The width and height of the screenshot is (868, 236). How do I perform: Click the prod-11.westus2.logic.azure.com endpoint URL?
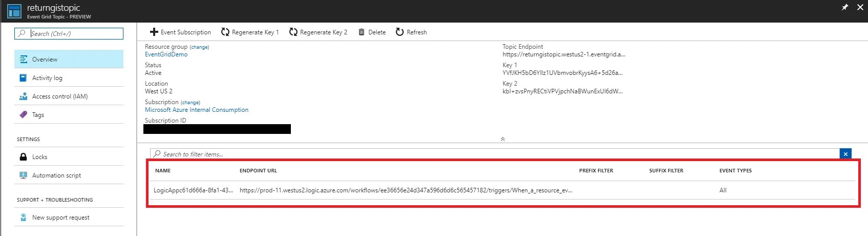[406, 190]
